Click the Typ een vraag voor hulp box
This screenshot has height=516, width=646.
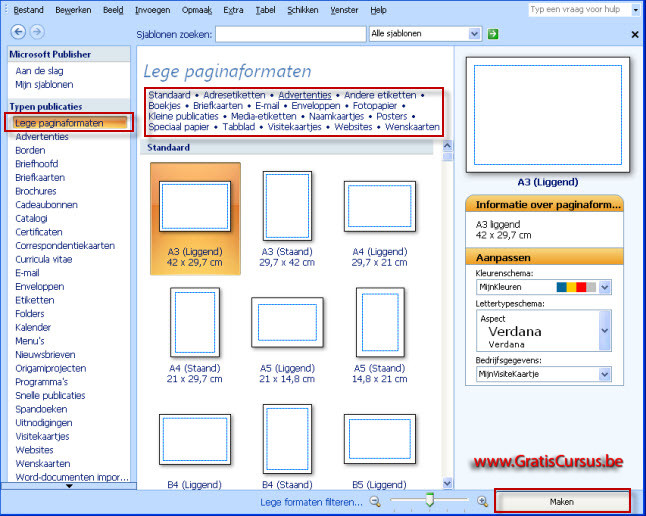[579, 10]
